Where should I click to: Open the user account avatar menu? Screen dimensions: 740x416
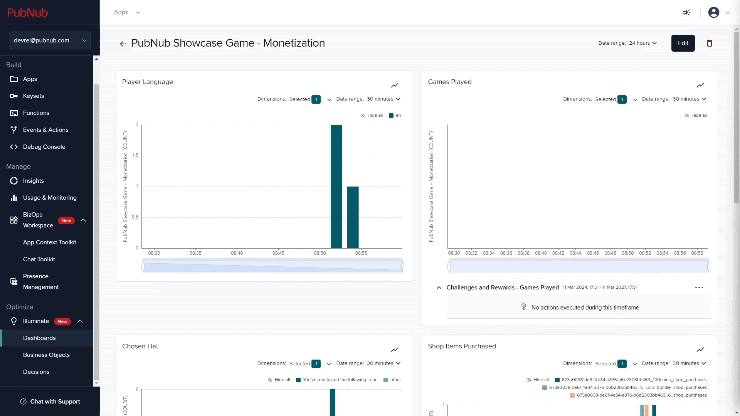(x=714, y=12)
